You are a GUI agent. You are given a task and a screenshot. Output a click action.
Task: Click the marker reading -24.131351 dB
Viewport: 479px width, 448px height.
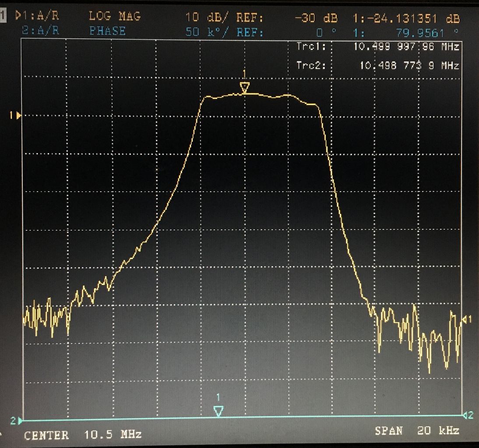click(413, 19)
